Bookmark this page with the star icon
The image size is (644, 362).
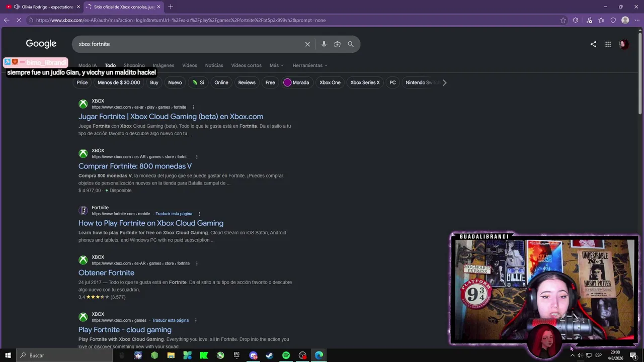[563, 20]
